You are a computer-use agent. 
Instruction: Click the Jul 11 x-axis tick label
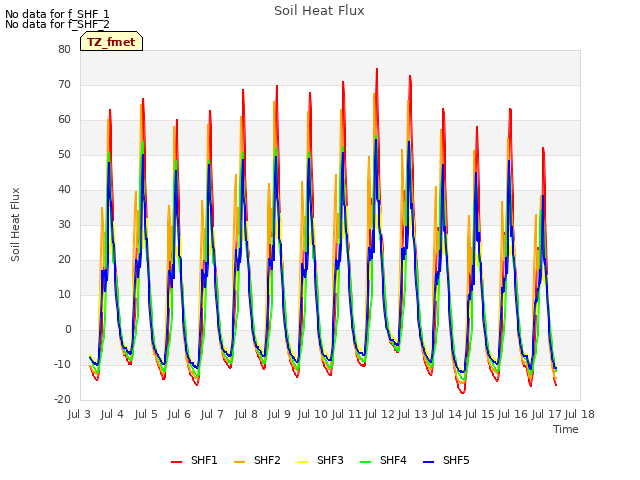(347, 414)
